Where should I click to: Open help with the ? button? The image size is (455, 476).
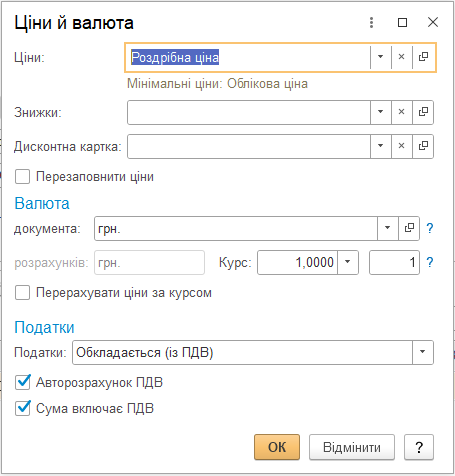(x=419, y=447)
